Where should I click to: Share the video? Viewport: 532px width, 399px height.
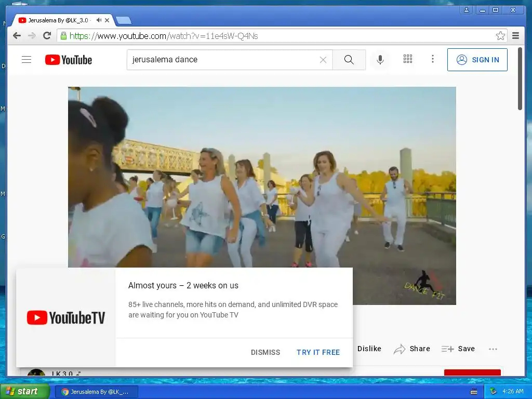tap(412, 349)
